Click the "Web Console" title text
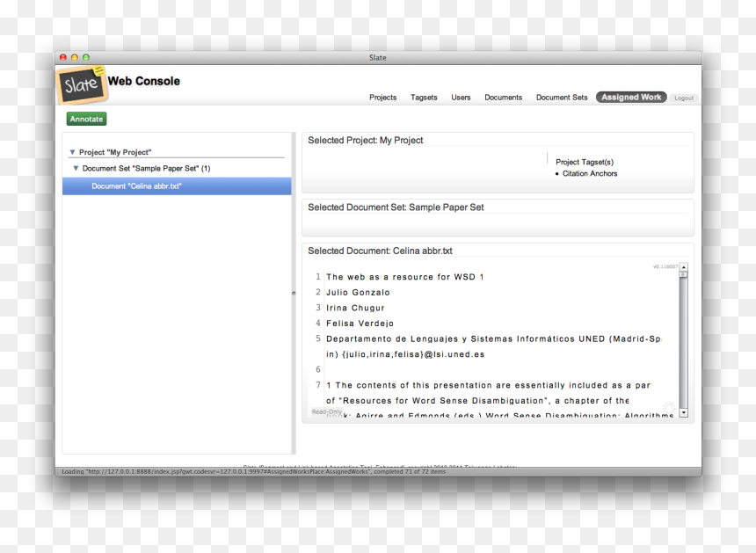 pos(143,81)
